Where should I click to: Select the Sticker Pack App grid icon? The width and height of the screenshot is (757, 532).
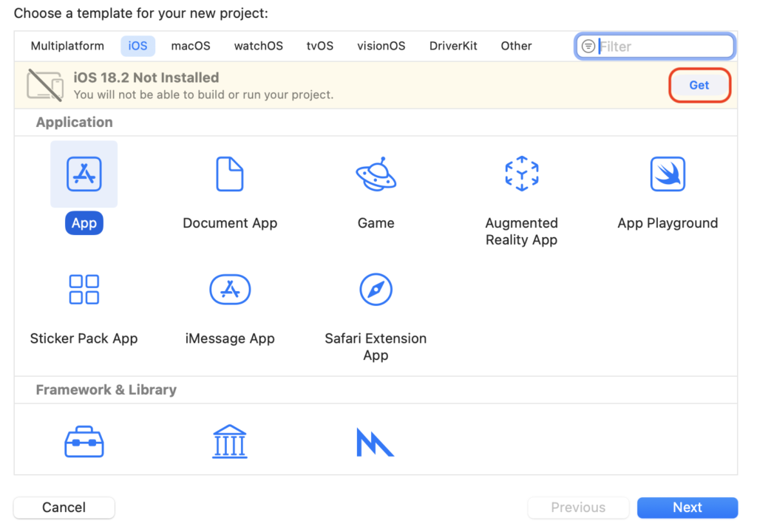coord(84,290)
